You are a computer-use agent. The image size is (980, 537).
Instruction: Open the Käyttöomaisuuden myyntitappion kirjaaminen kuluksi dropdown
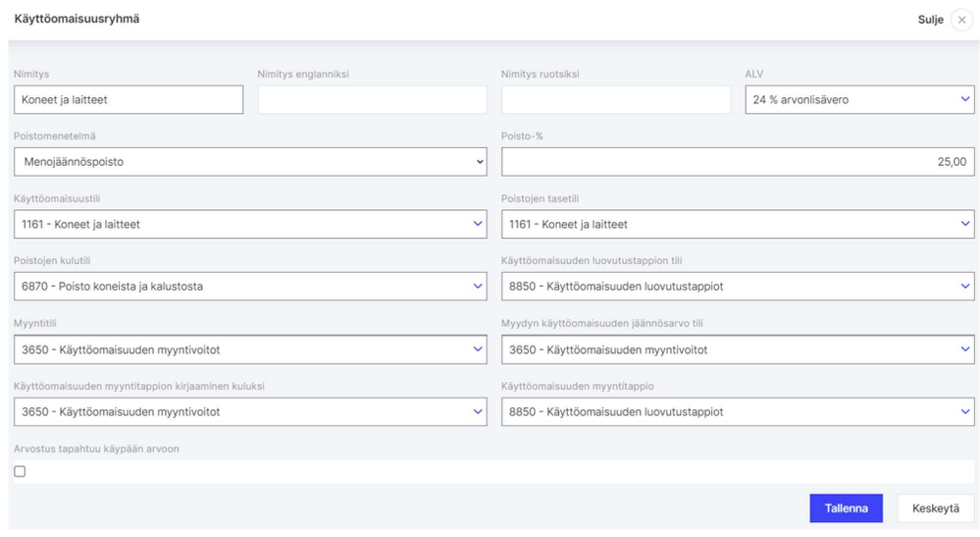[250, 412]
